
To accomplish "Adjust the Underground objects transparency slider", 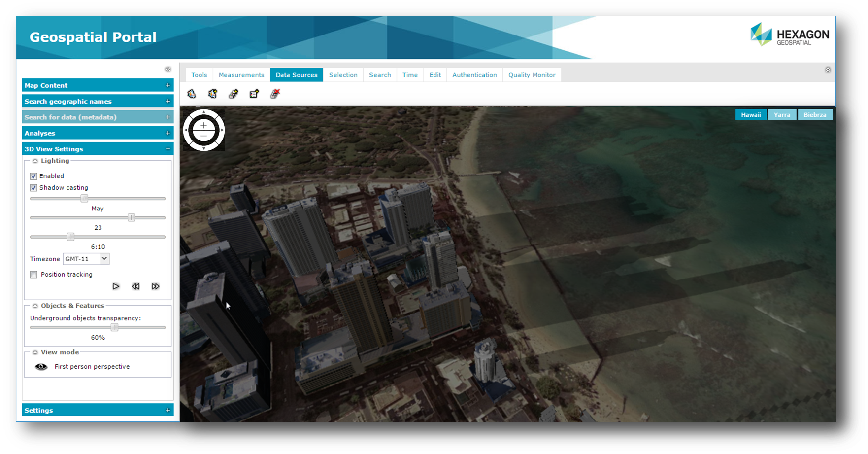I will [x=115, y=327].
